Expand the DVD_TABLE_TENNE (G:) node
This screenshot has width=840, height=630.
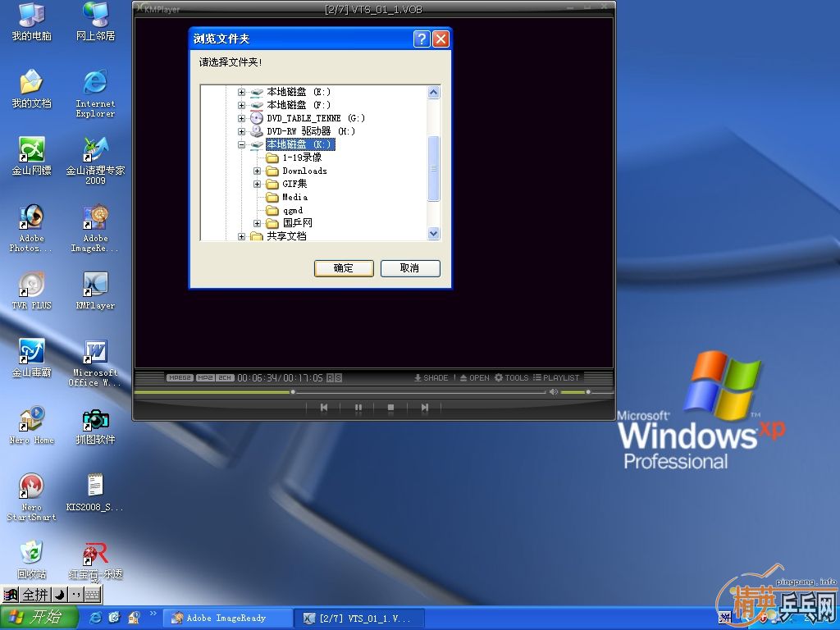coord(242,118)
